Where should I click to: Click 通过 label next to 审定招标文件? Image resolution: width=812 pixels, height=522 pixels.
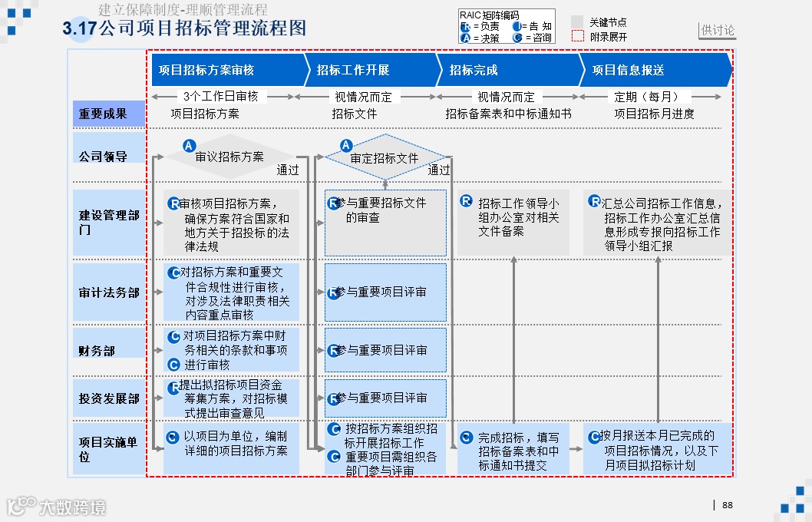click(x=439, y=170)
